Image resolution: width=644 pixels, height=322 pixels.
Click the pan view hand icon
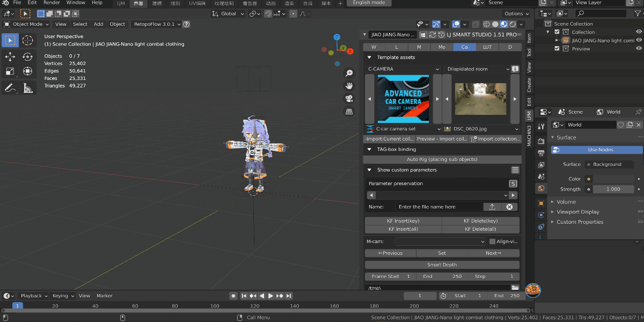tap(349, 86)
